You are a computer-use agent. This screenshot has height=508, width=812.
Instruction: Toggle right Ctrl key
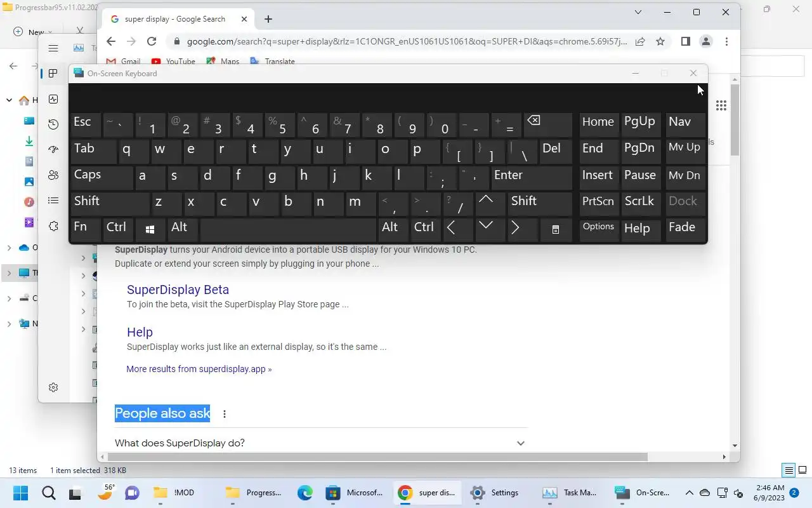(x=426, y=230)
